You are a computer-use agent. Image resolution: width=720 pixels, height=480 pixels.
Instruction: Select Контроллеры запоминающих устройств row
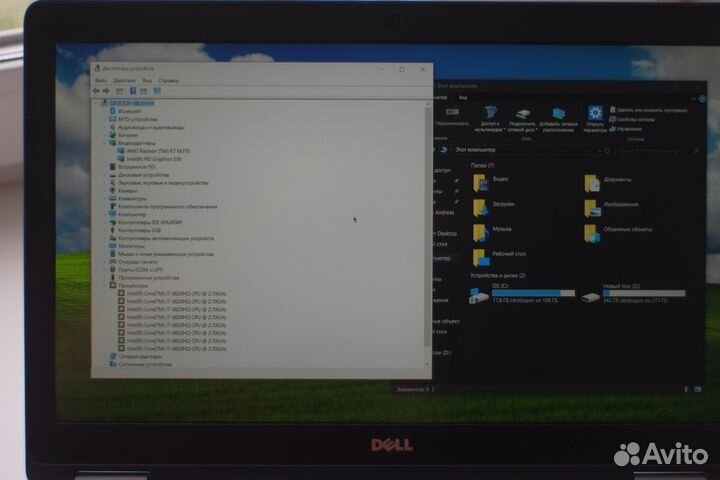tap(166, 238)
